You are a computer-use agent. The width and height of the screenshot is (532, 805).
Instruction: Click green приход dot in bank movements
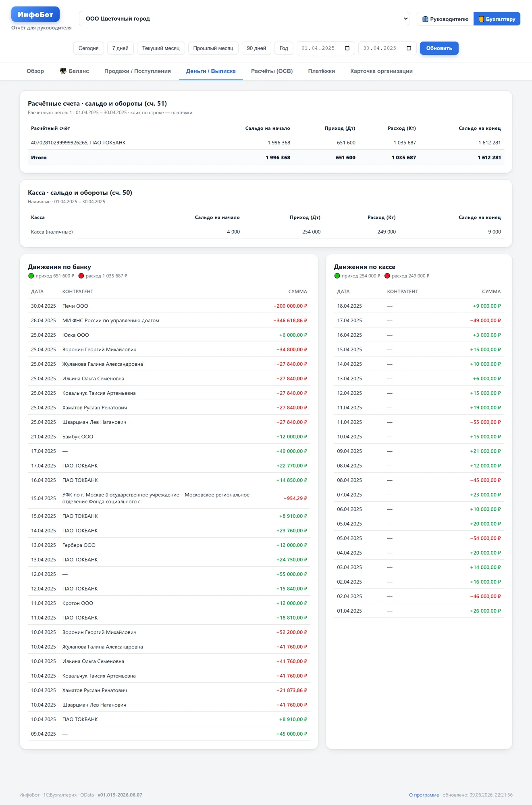(31, 276)
